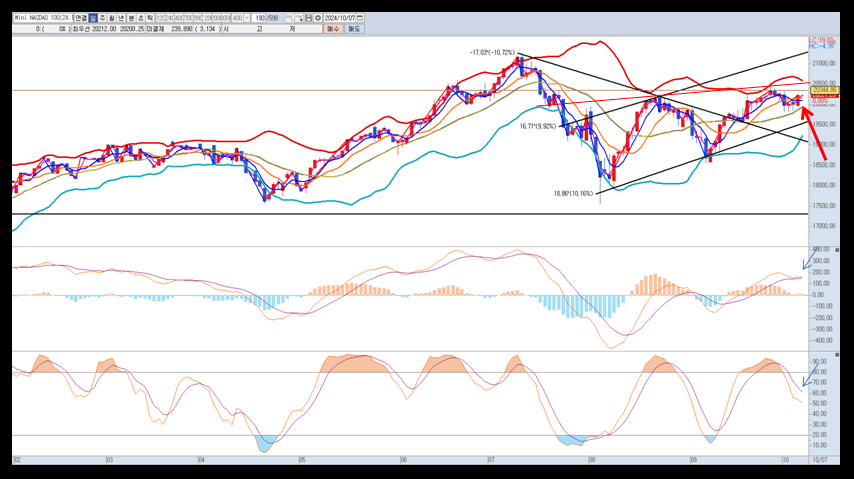Switch chart to tick 틱 period
The image size is (854, 479).
(x=150, y=18)
